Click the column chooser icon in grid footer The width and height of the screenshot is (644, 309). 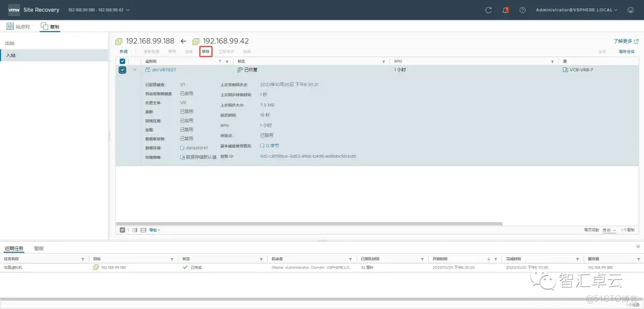[135, 230]
